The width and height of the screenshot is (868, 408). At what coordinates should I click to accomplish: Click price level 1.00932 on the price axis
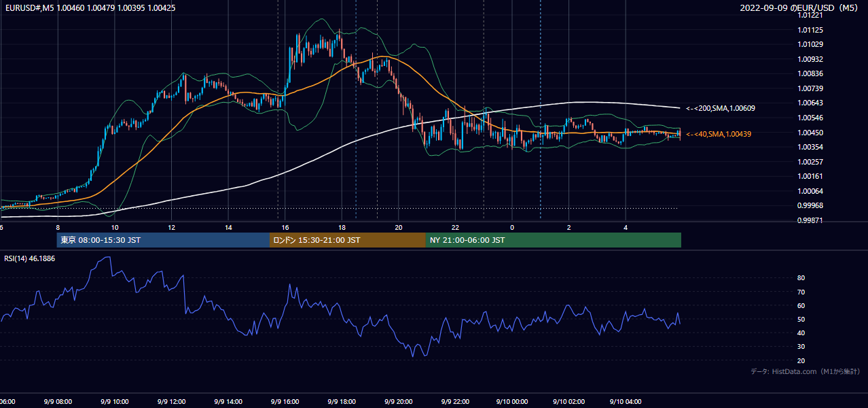[810, 60]
